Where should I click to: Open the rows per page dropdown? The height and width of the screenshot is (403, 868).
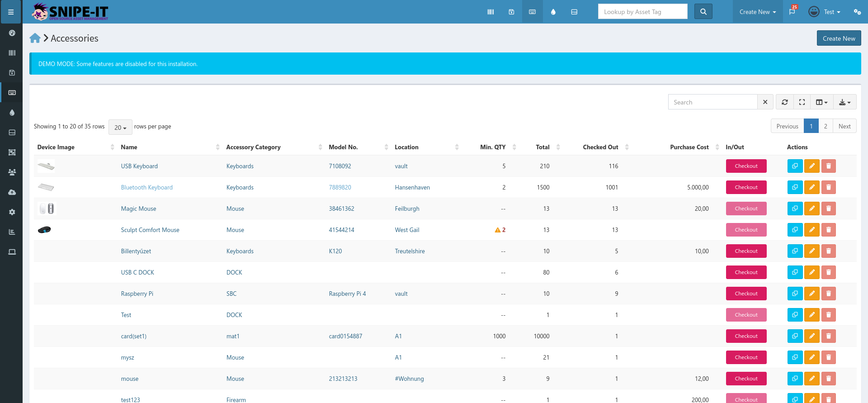tap(120, 128)
